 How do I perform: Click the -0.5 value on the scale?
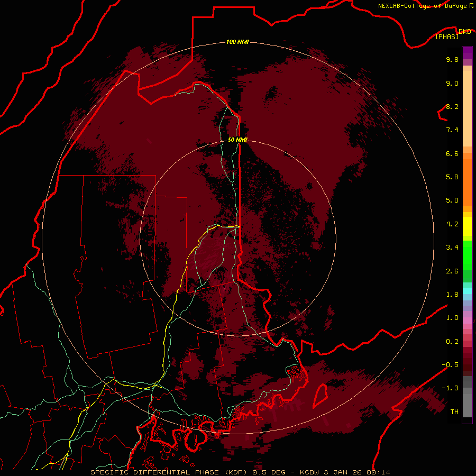tap(450, 364)
